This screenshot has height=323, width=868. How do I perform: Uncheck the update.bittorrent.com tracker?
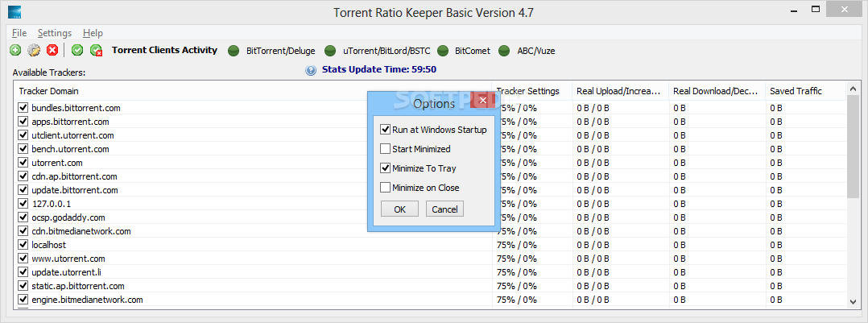pos(23,190)
